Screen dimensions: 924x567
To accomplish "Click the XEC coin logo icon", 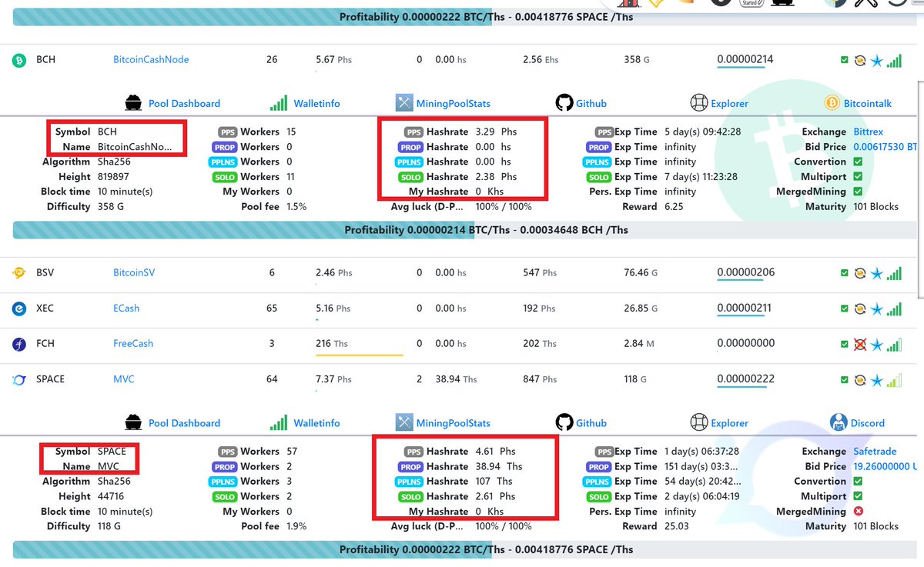I will pyautogui.click(x=19, y=309).
